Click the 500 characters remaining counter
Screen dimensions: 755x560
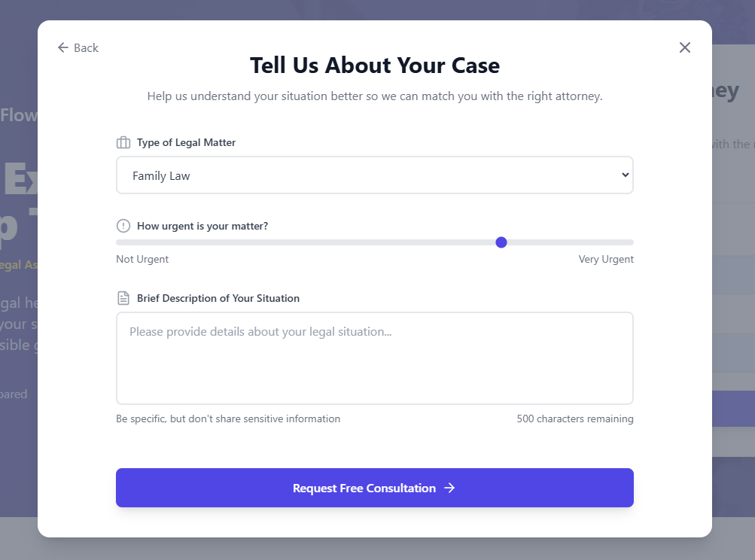point(574,418)
